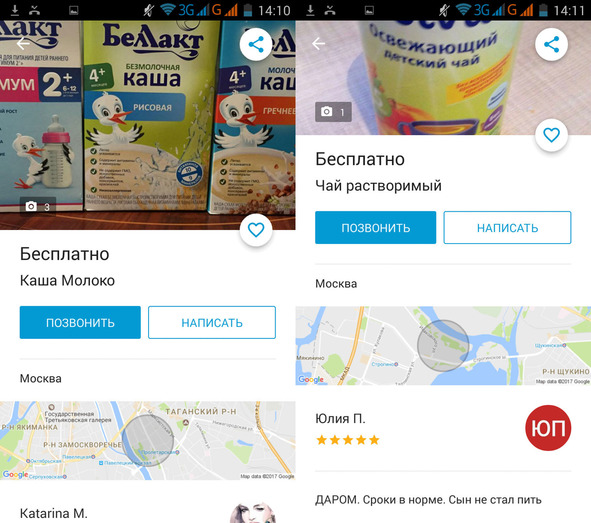Tap back arrow on the Чай растворимый listing
591x523 pixels.
(x=318, y=44)
